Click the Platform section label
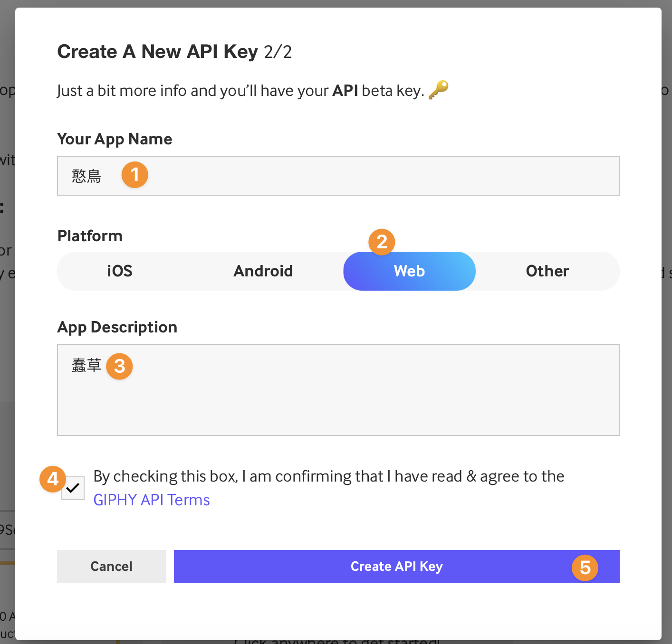The height and width of the screenshot is (644, 672). click(90, 236)
